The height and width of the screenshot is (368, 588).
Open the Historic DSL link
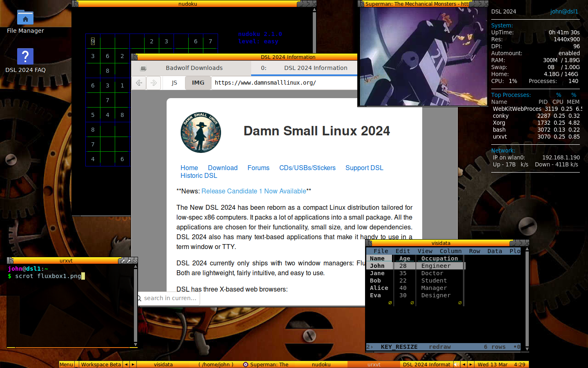point(199,175)
